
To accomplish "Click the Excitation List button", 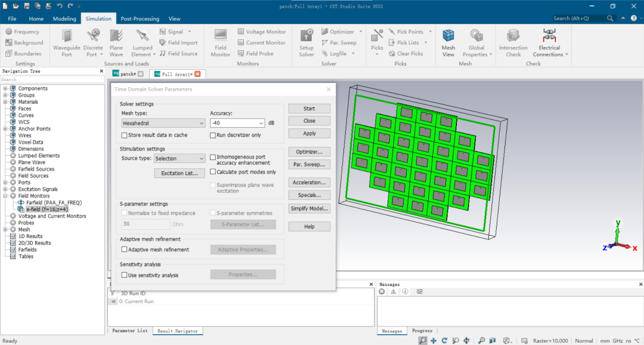I will point(179,173).
